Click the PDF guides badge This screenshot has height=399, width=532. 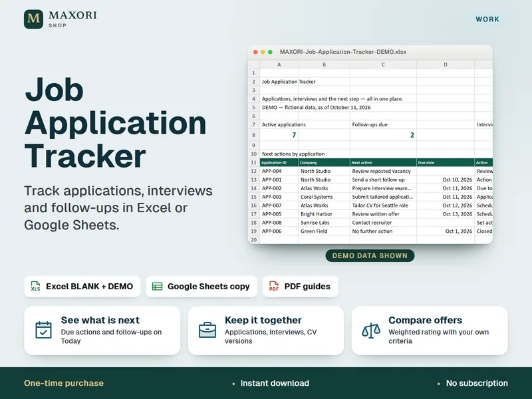(301, 287)
